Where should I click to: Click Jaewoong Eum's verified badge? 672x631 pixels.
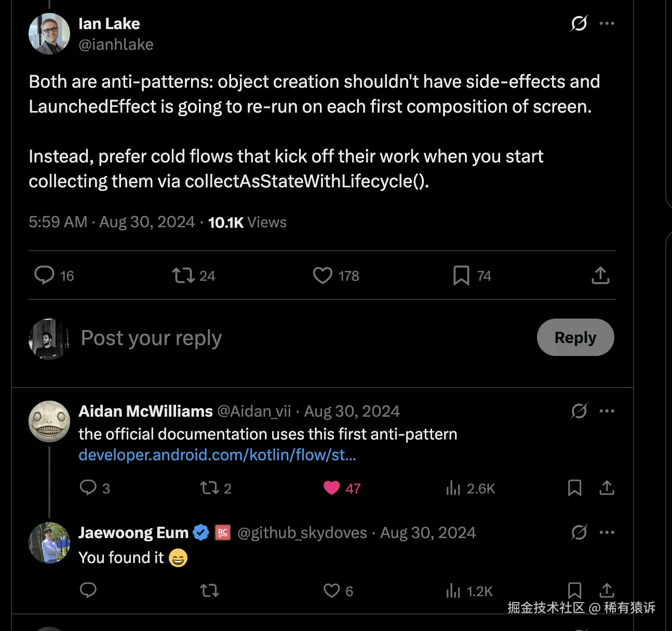[201, 532]
